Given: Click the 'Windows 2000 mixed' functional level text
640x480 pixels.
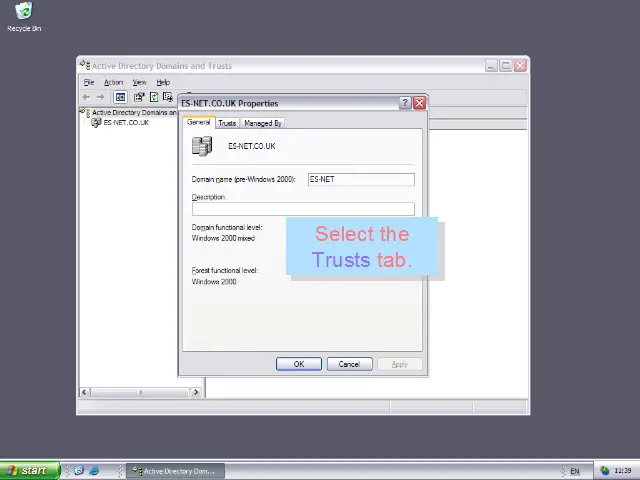Looking at the screenshot, I should 223,238.
